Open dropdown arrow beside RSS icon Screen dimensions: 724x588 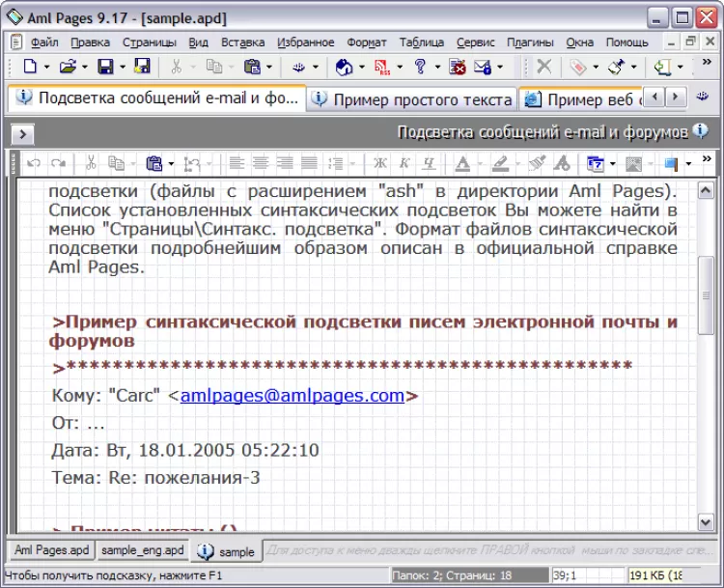coord(400,68)
